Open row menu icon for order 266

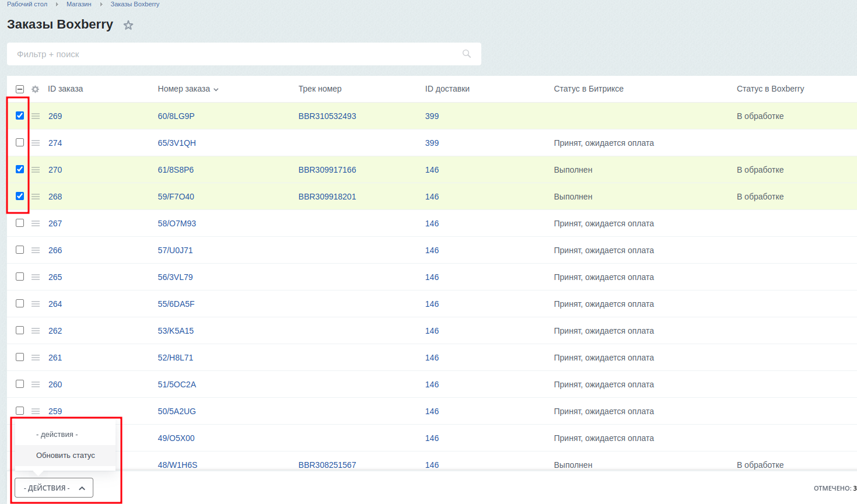[36, 250]
